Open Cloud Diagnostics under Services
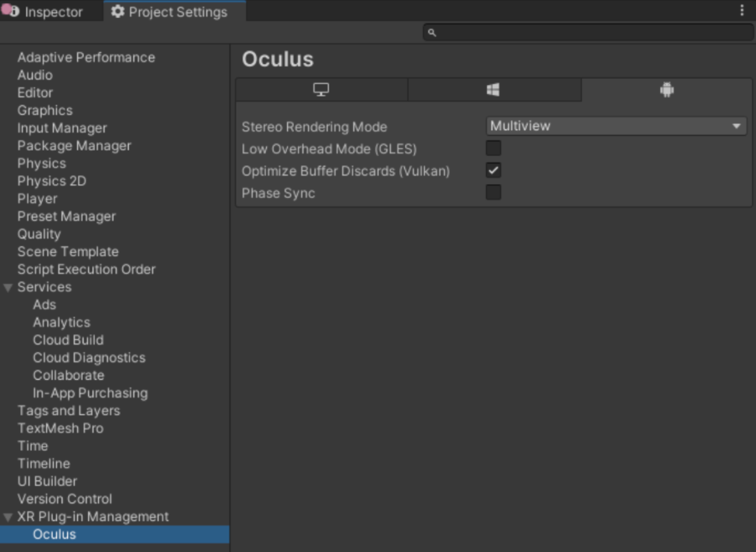Viewport: 756px width, 552px height. click(x=89, y=358)
